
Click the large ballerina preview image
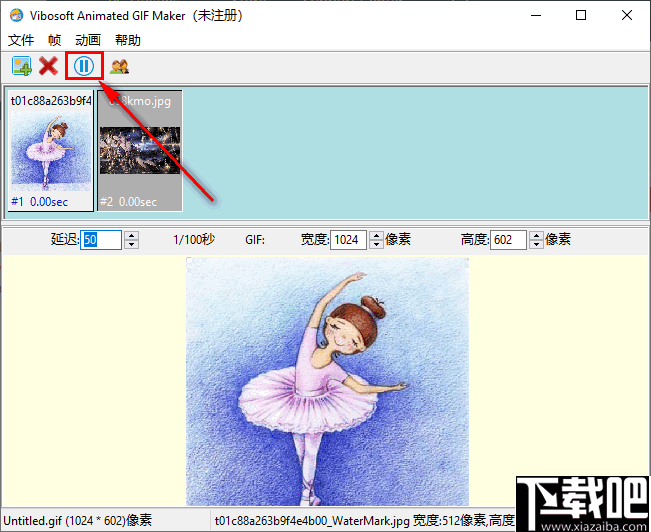(x=328, y=381)
